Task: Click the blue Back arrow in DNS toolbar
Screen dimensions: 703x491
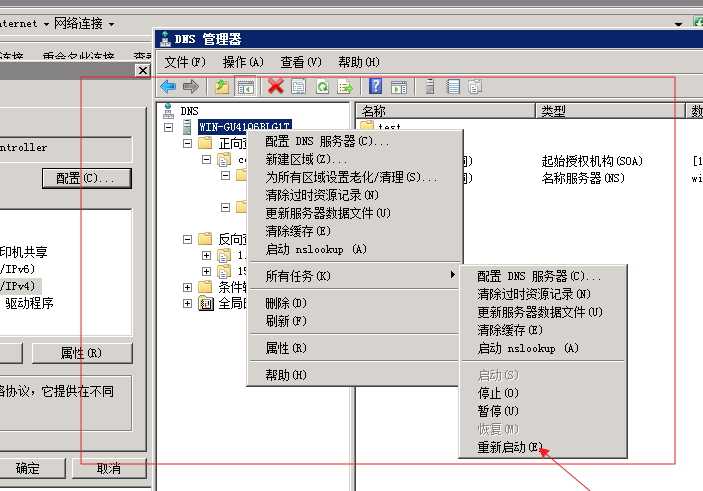Action: click(168, 87)
